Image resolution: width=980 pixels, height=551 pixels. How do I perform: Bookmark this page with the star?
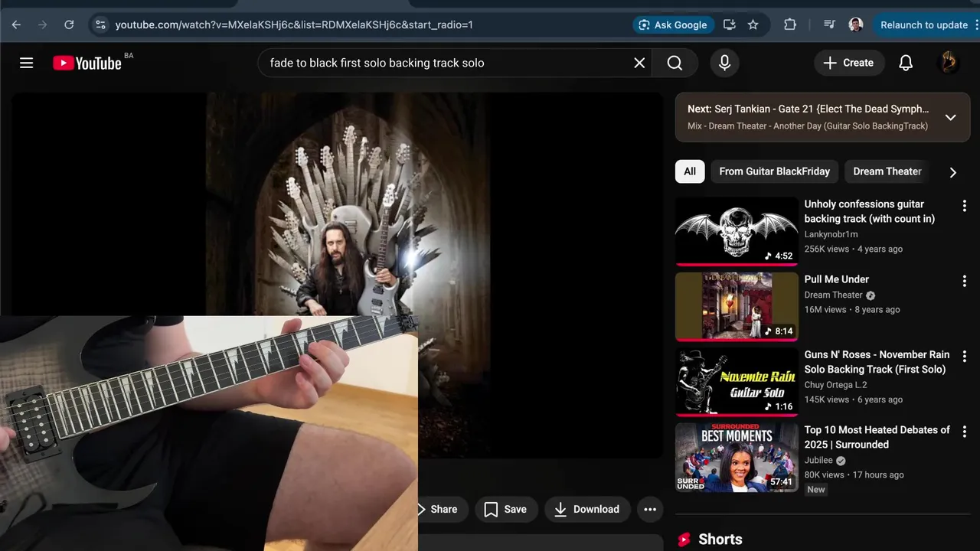pyautogui.click(x=753, y=24)
